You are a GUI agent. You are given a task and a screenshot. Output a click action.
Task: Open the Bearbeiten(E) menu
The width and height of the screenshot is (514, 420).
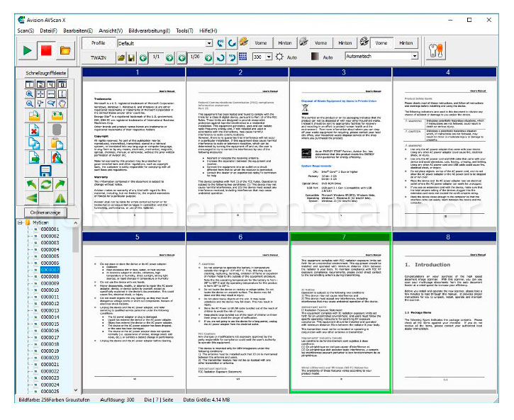[x=78, y=30]
